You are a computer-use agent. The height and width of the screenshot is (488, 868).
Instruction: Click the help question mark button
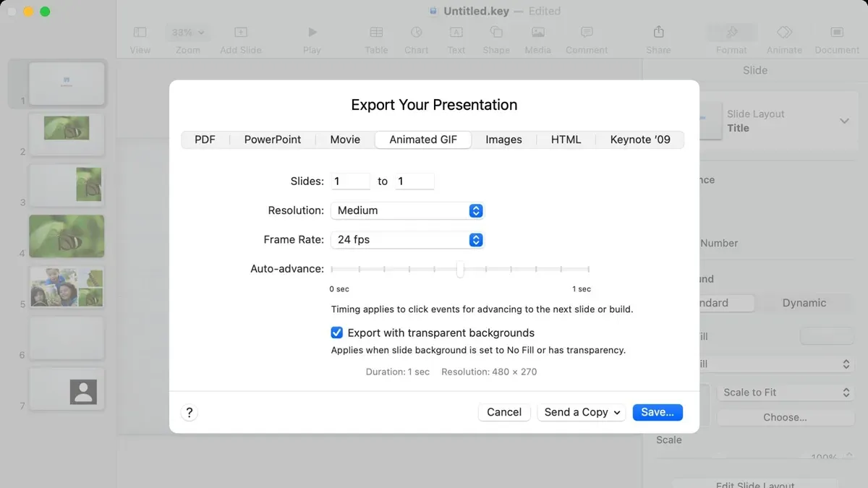click(189, 412)
